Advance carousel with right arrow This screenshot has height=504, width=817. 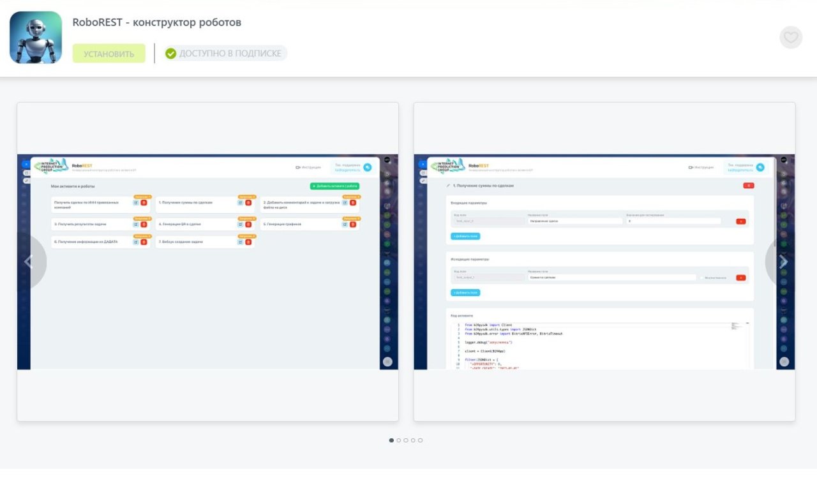pos(783,262)
